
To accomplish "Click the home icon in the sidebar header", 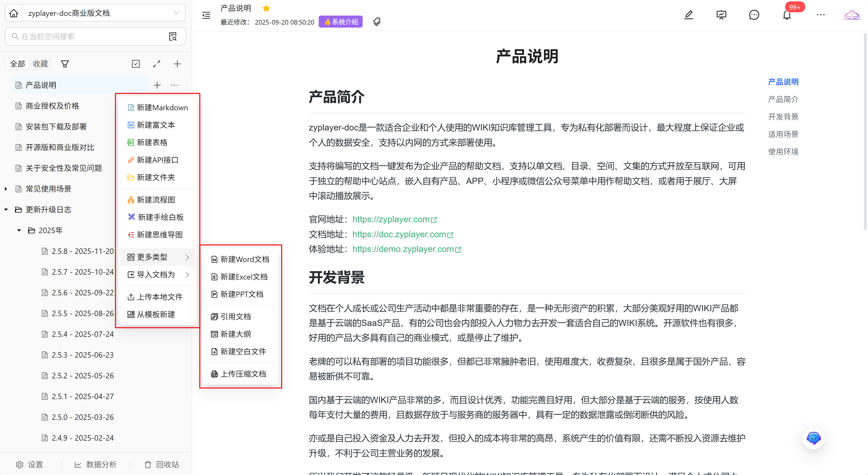I will [13, 13].
